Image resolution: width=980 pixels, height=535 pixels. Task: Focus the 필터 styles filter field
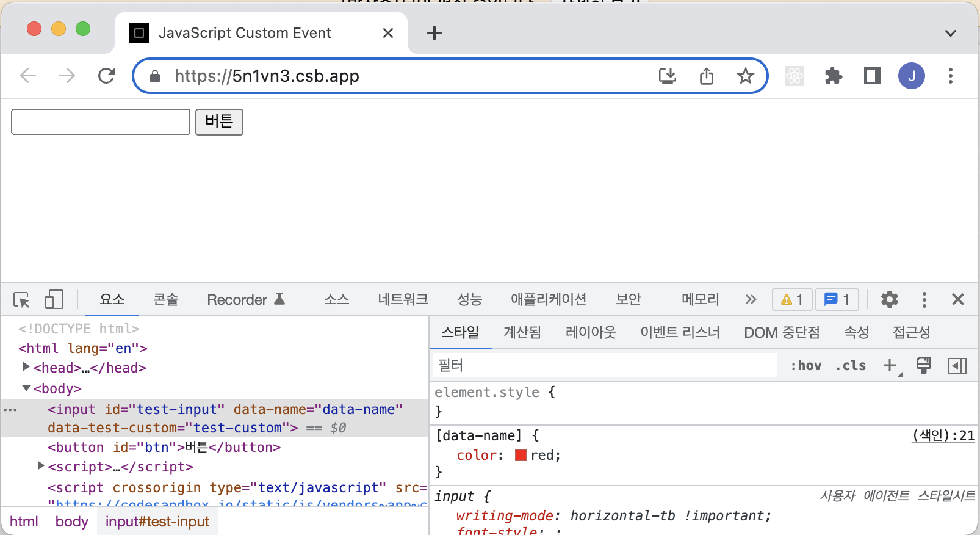tap(604, 365)
